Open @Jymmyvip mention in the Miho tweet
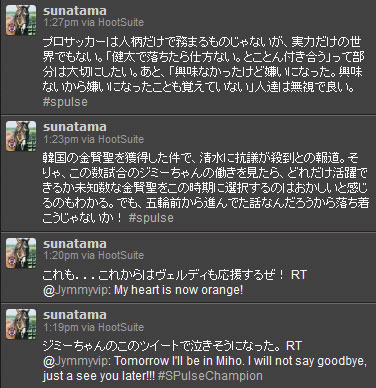 78,361
